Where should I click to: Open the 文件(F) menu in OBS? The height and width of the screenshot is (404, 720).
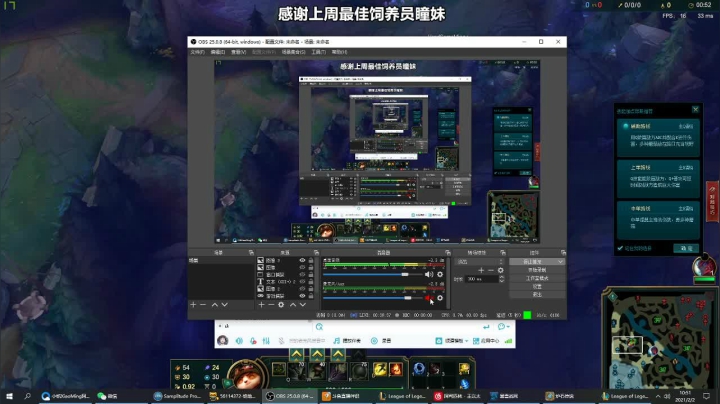click(197, 52)
